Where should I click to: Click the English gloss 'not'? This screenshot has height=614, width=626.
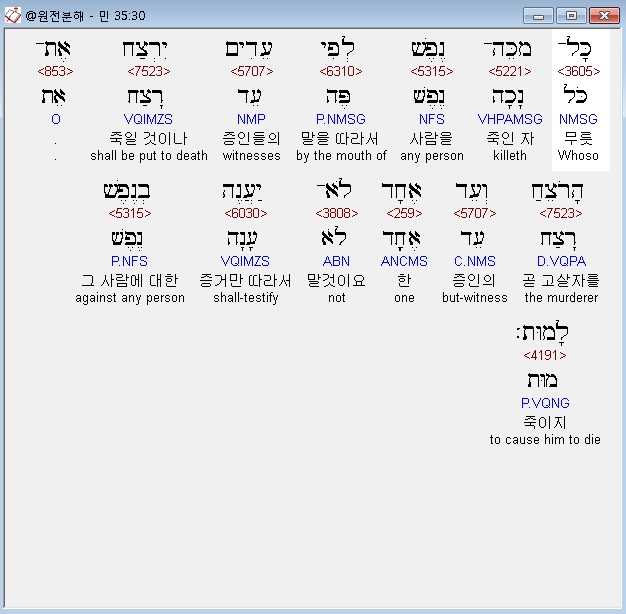click(337, 297)
